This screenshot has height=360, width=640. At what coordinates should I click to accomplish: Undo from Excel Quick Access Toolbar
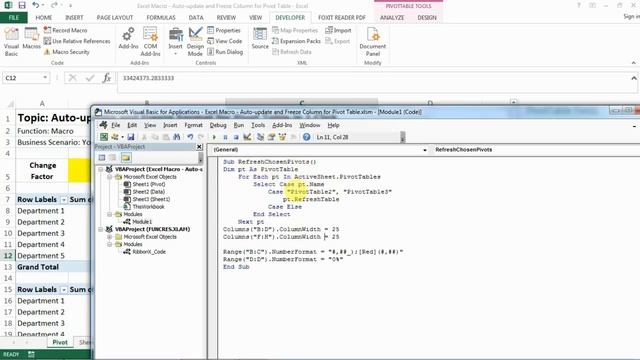(36, 6)
